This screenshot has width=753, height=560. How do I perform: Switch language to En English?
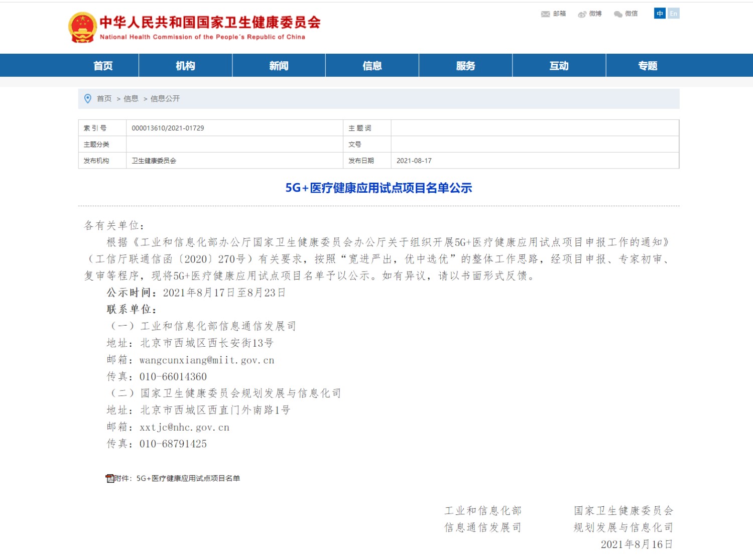[674, 14]
